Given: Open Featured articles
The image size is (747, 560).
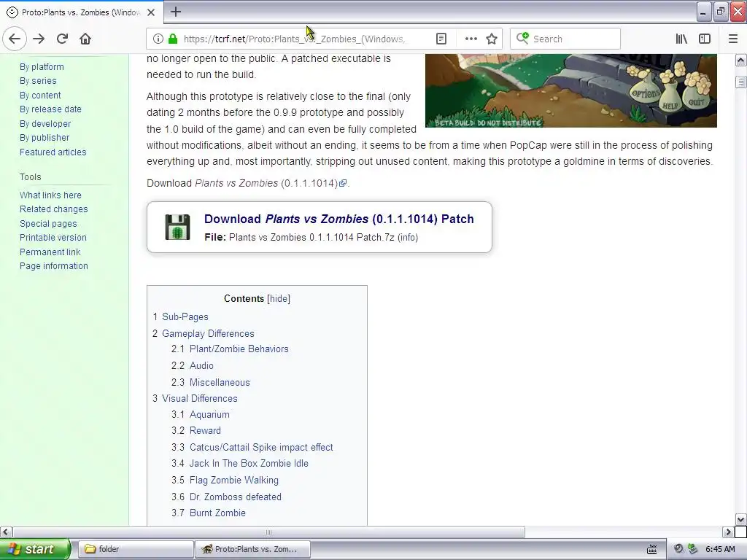Looking at the screenshot, I should (53, 152).
